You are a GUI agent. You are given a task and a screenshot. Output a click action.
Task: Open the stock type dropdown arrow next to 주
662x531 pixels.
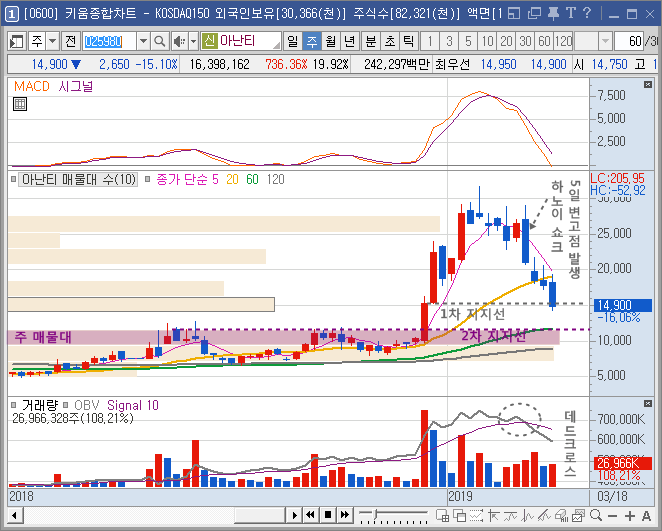point(52,41)
